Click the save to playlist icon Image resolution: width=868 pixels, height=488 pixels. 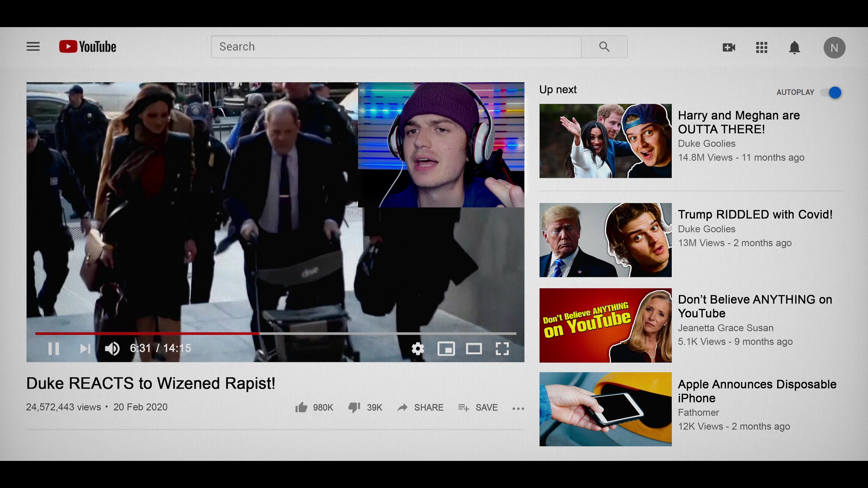click(x=463, y=408)
